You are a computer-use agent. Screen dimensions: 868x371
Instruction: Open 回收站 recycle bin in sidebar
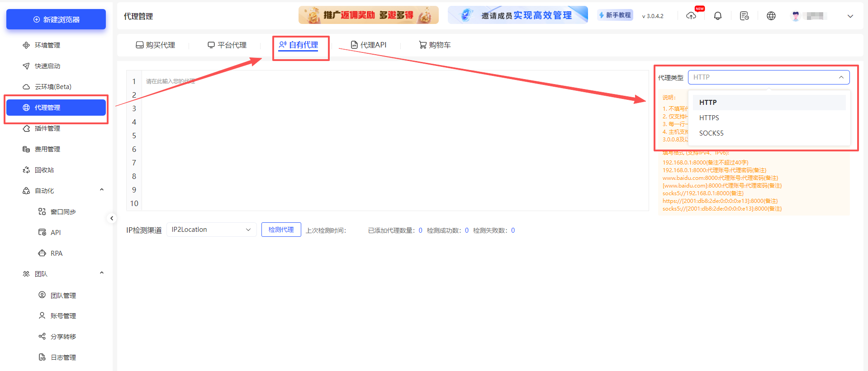point(44,170)
